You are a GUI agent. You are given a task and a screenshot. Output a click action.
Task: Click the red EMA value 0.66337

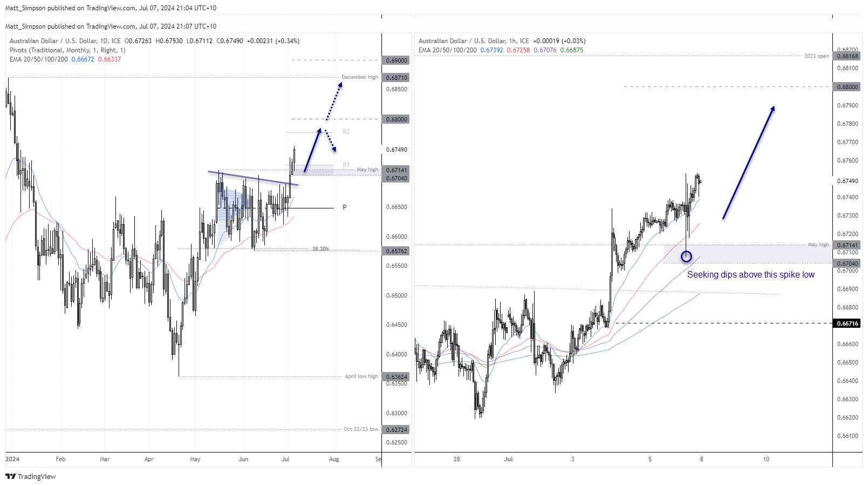point(110,59)
